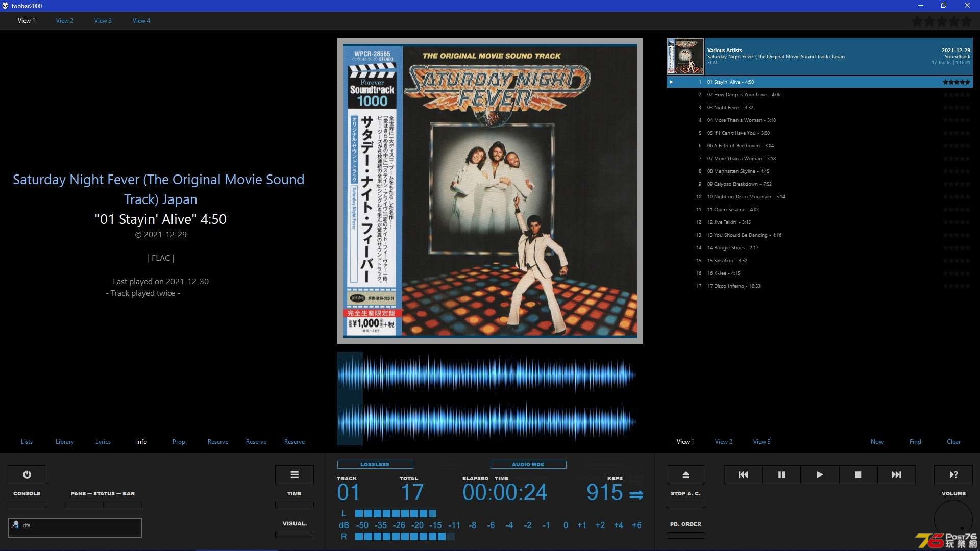Screen dimensions: 980x551
Task: Select track 11 Open Sesame
Action: click(x=820, y=210)
